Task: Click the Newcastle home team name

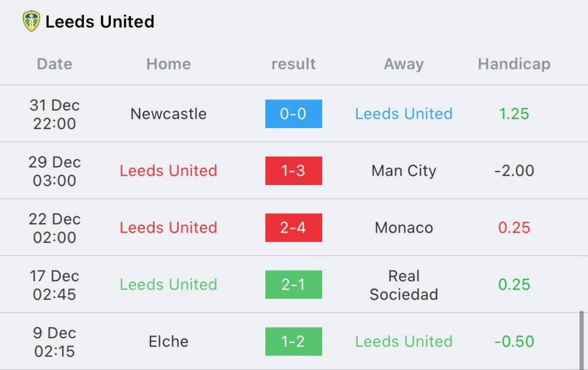Action: coord(168,114)
